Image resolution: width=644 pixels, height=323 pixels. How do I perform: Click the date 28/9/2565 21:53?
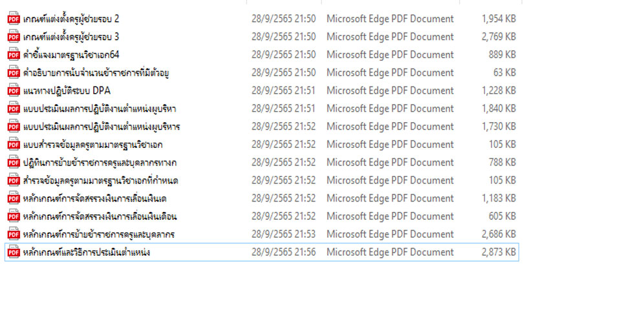[283, 234]
